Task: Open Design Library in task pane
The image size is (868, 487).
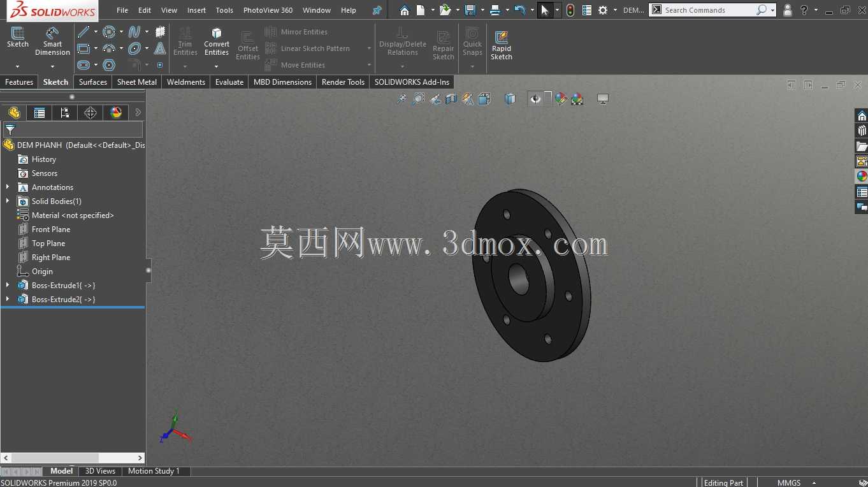Action: pyautogui.click(x=862, y=131)
